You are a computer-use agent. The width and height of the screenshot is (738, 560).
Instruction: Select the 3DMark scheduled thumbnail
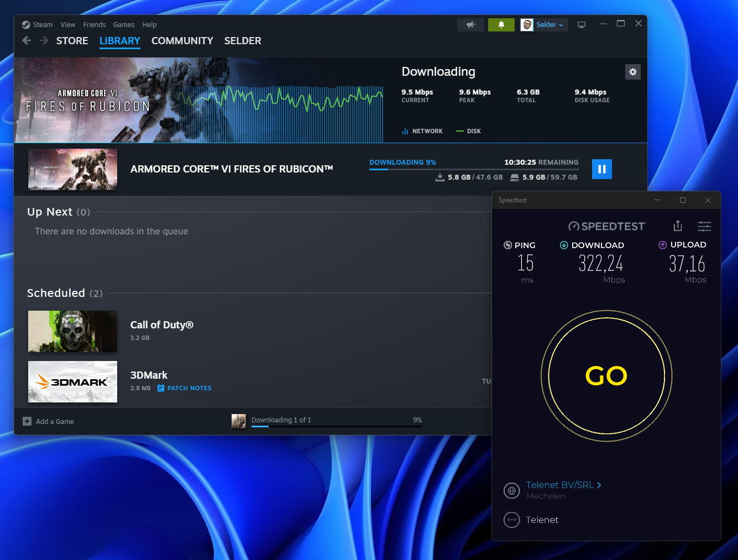(72, 381)
